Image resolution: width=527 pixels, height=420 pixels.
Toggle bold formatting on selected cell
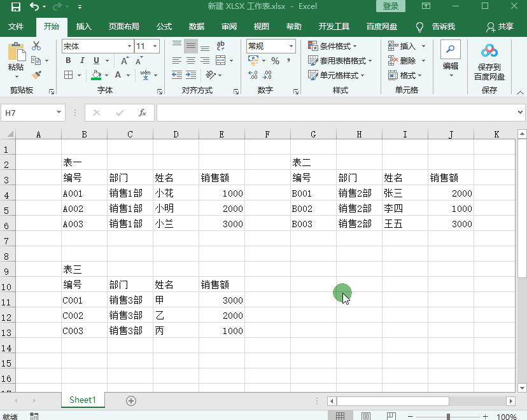coord(68,60)
